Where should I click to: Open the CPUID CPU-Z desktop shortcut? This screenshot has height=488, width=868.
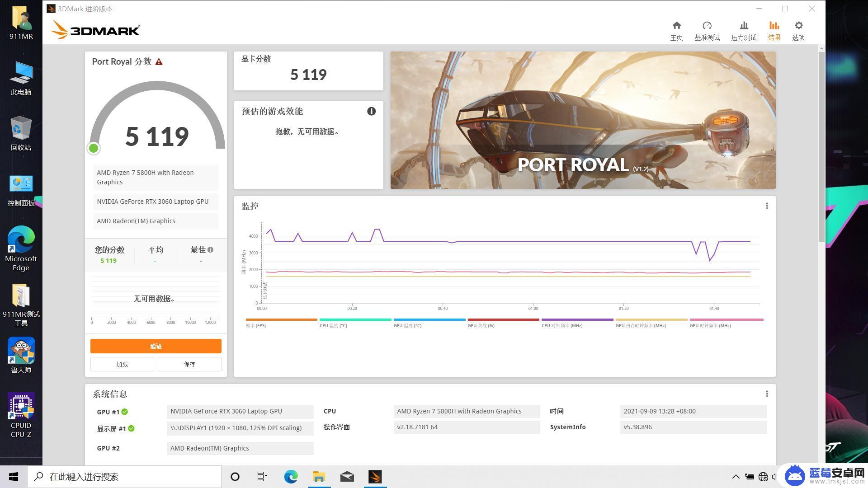tap(21, 415)
